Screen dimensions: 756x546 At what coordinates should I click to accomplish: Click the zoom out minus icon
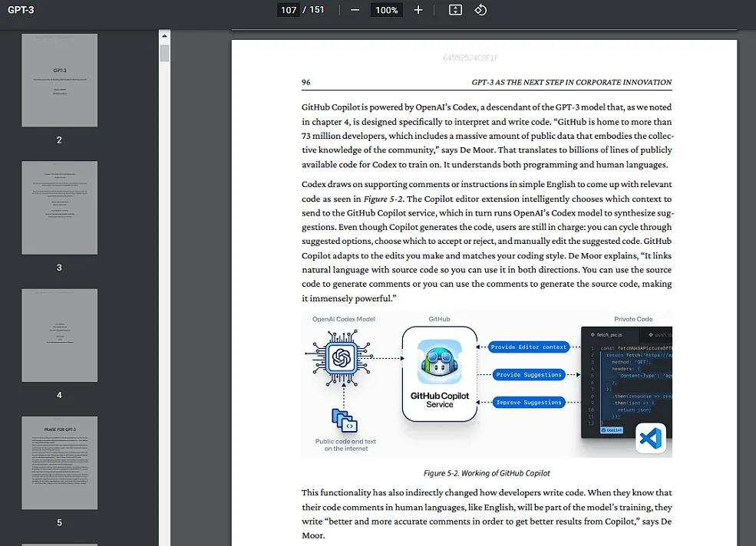click(355, 10)
